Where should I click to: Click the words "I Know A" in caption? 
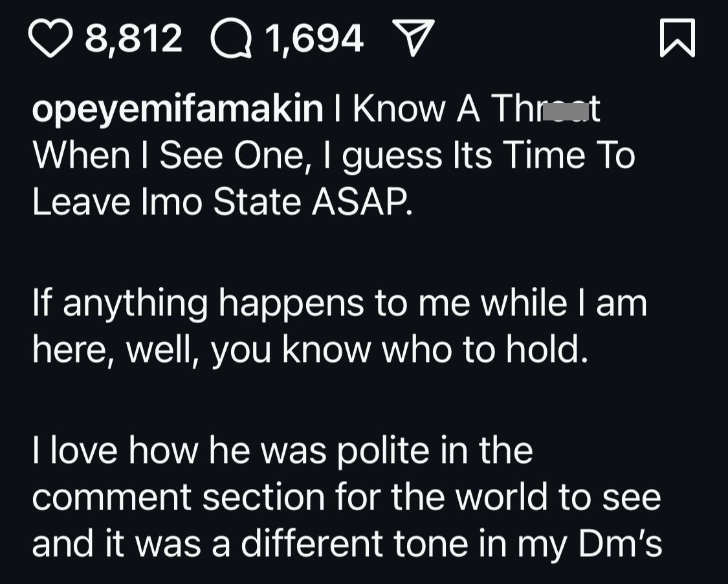(406, 110)
